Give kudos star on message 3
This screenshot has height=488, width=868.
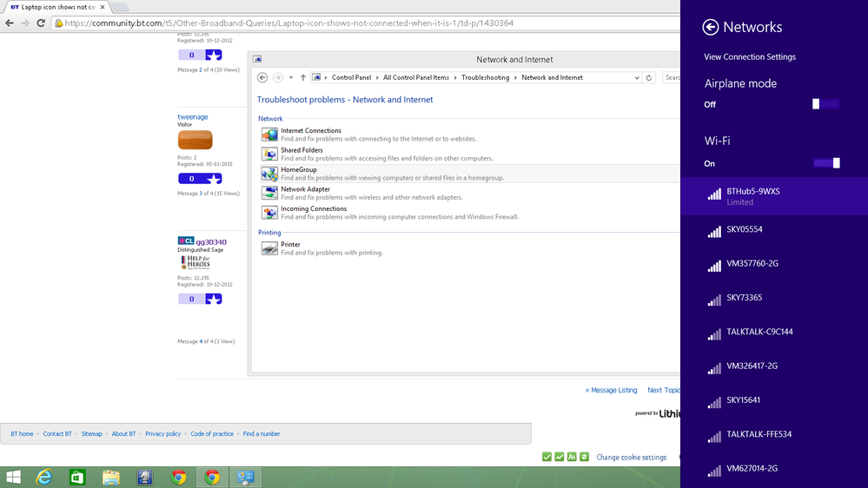pos(214,179)
